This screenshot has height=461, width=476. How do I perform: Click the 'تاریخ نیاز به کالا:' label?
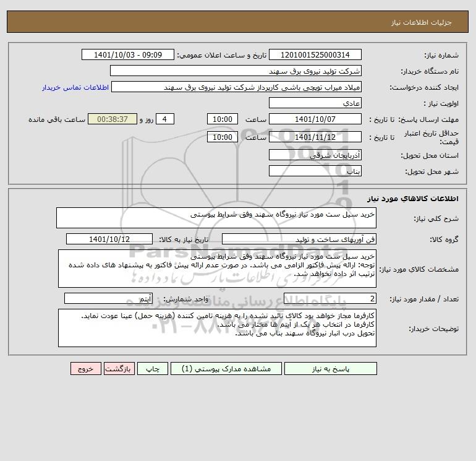pos(184,239)
